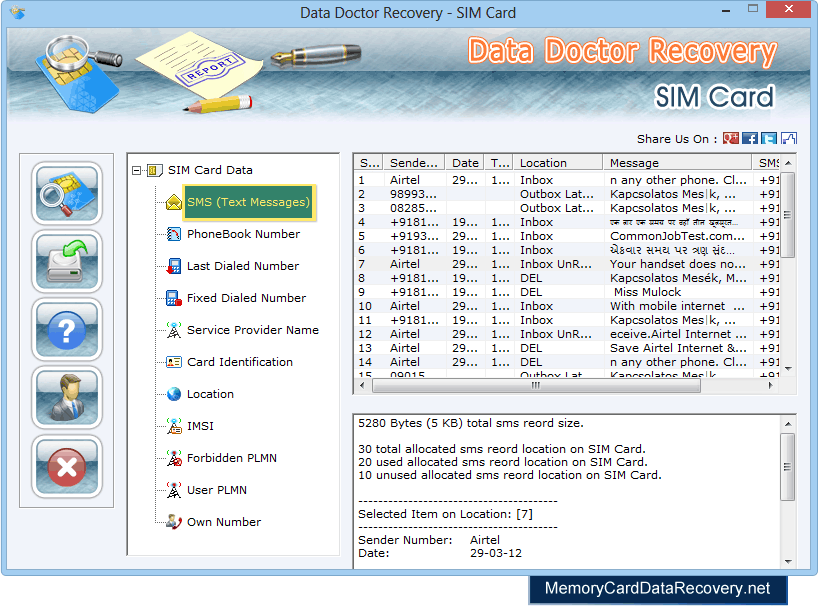This screenshot has width=818, height=606.
Task: Click the SIM card search sidebar icon
Action: tap(66, 193)
